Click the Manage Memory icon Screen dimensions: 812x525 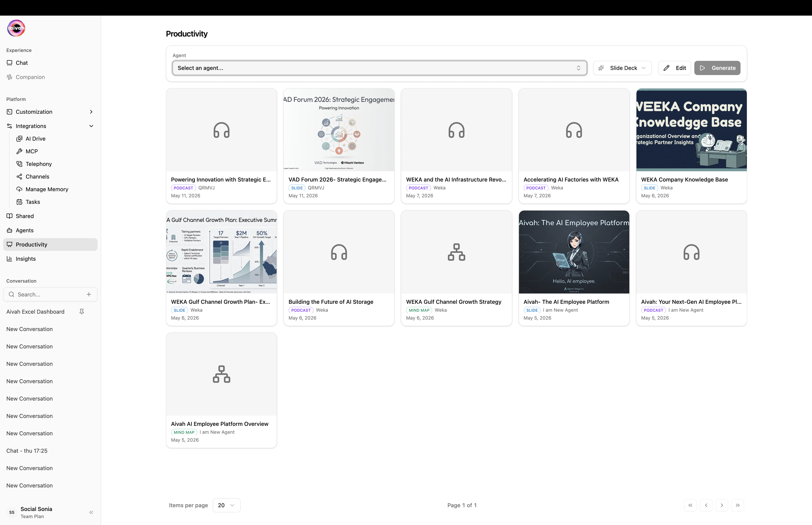(19, 189)
